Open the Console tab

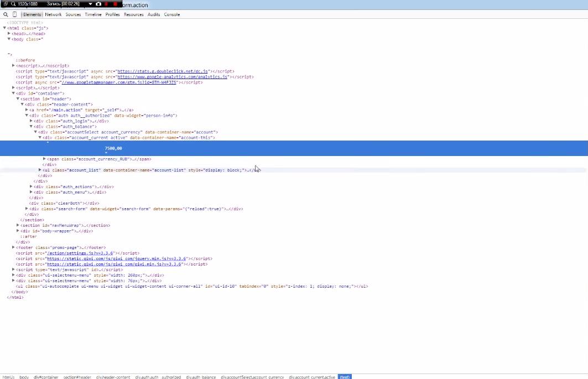172,14
